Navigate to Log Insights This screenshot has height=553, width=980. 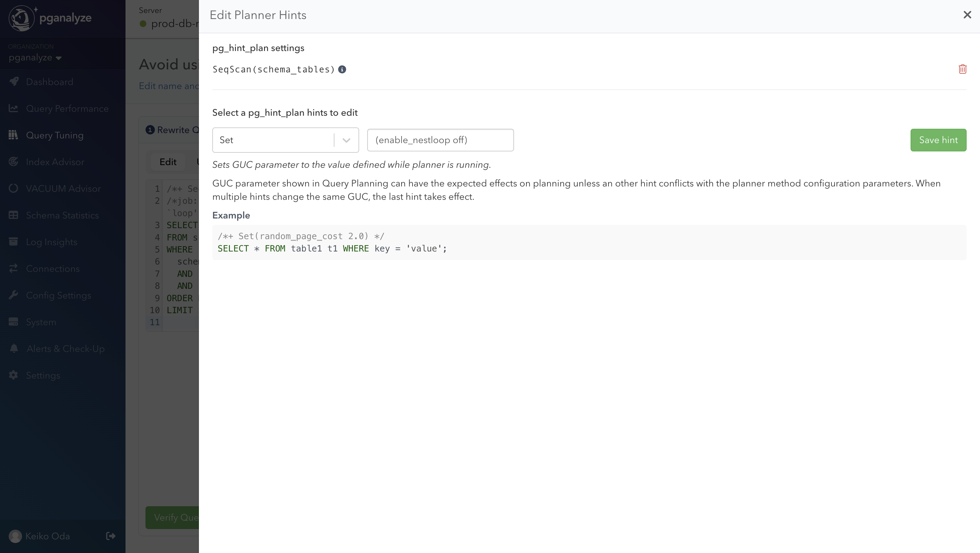point(51,242)
